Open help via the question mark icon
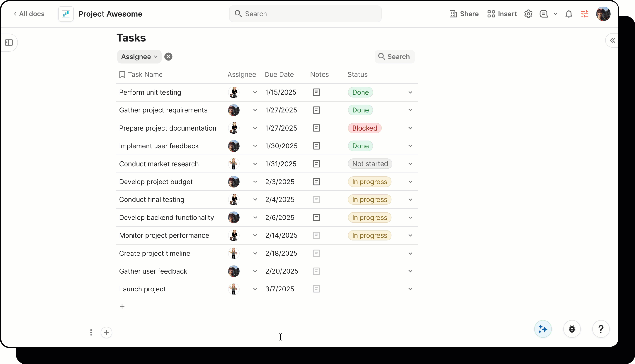Image resolution: width=635 pixels, height=364 pixels. [601, 329]
